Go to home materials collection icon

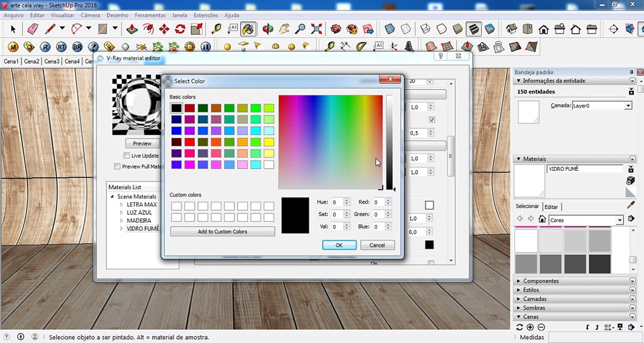pyautogui.click(x=542, y=219)
